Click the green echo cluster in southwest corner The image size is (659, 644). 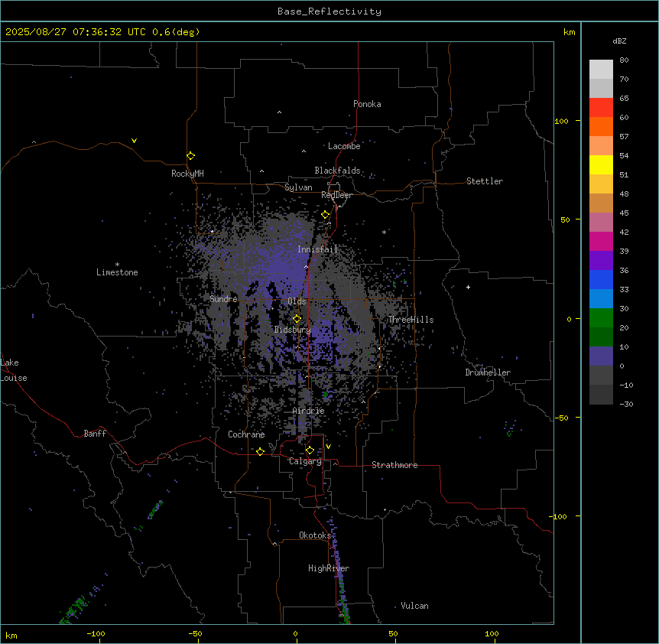74,609
